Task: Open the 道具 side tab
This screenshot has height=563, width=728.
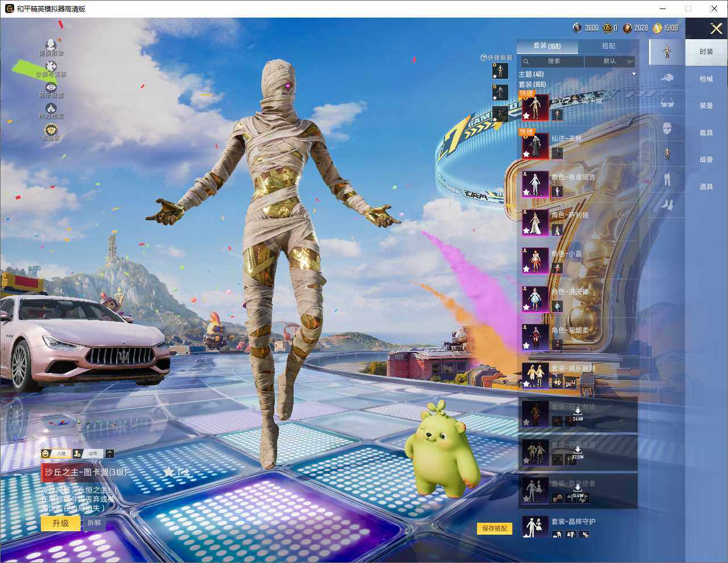Action: tap(706, 187)
